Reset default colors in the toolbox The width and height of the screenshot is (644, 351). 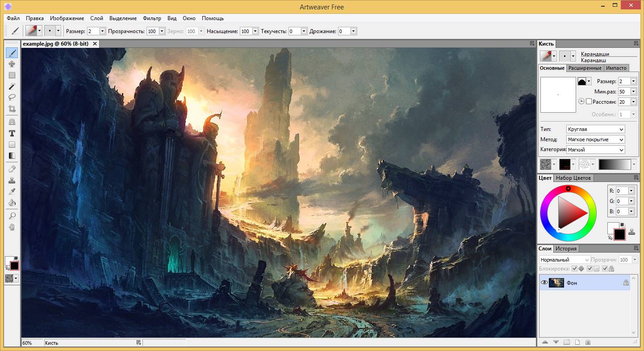pyautogui.click(x=17, y=258)
